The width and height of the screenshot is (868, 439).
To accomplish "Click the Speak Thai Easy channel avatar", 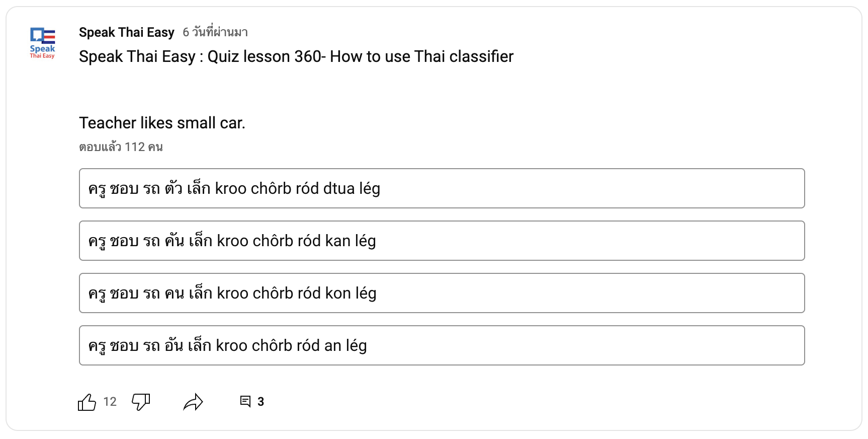I will coord(42,43).
